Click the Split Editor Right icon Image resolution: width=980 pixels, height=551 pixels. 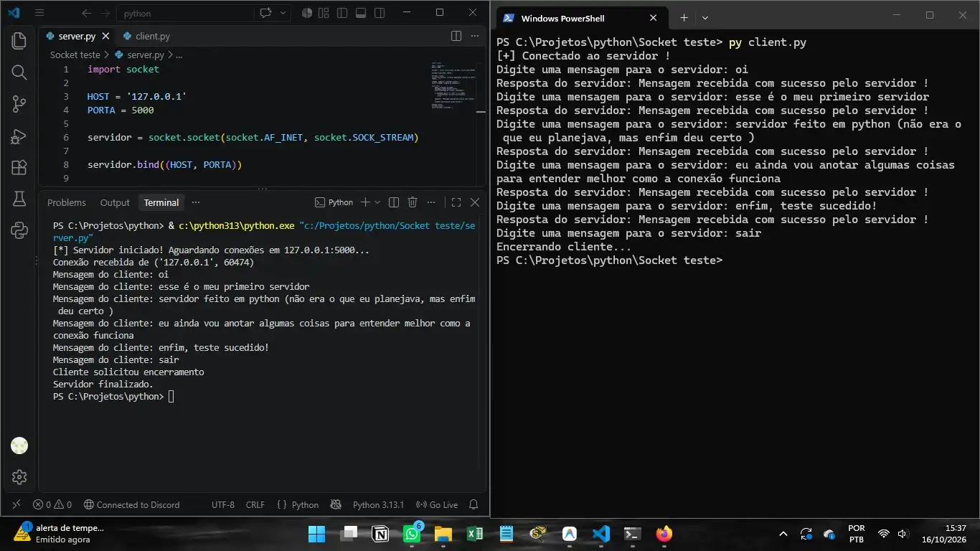click(x=456, y=36)
